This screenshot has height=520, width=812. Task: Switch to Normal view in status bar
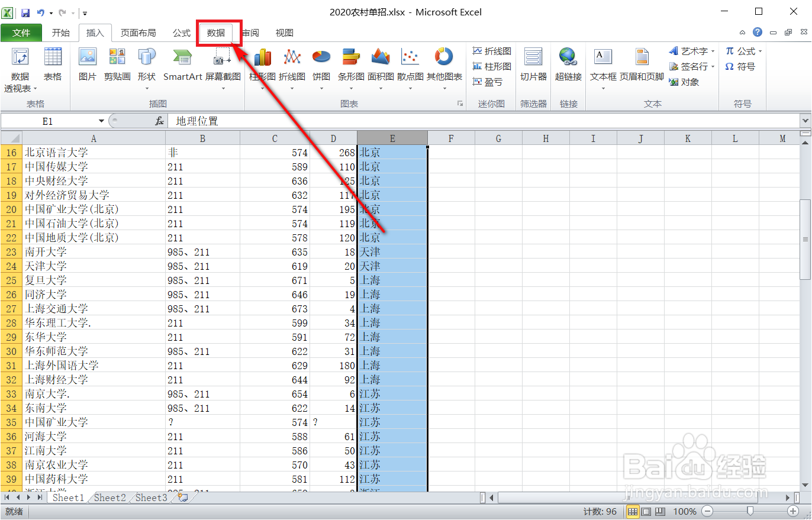[632, 511]
